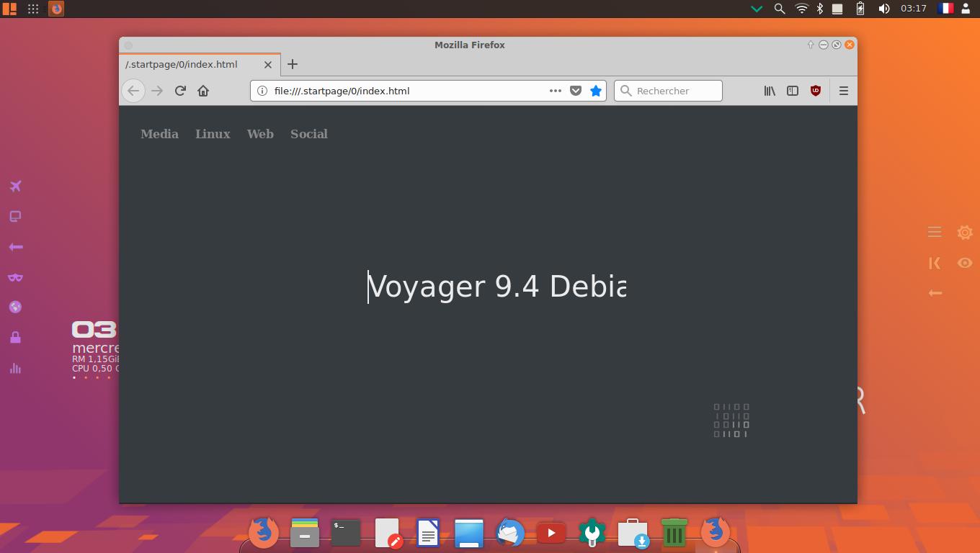Open the Web menu on the start page
The height and width of the screenshot is (553, 980).
click(260, 134)
